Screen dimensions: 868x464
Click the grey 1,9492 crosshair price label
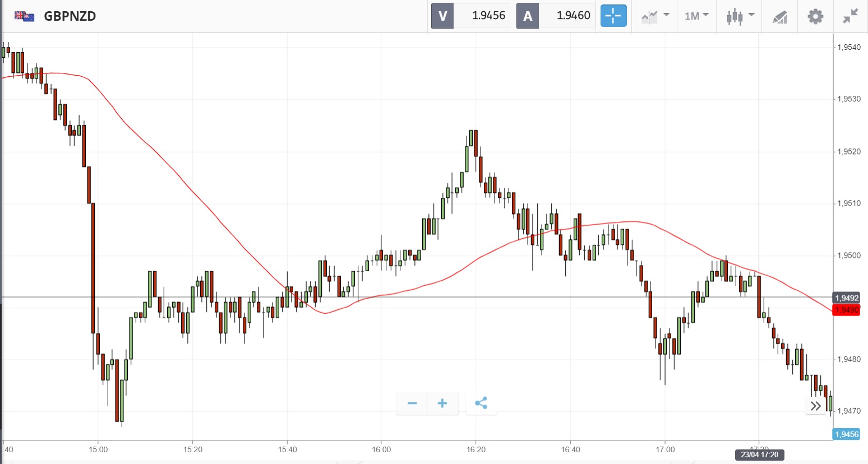846,298
